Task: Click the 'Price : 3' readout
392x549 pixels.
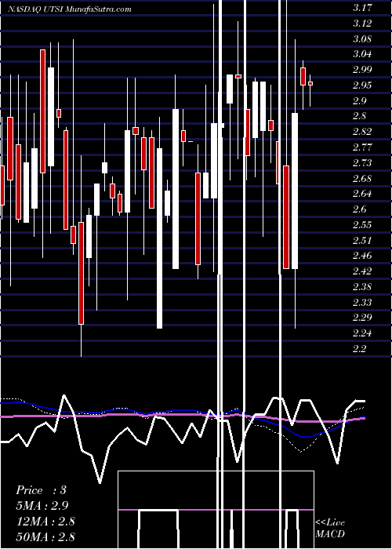Action: pyautogui.click(x=41, y=490)
